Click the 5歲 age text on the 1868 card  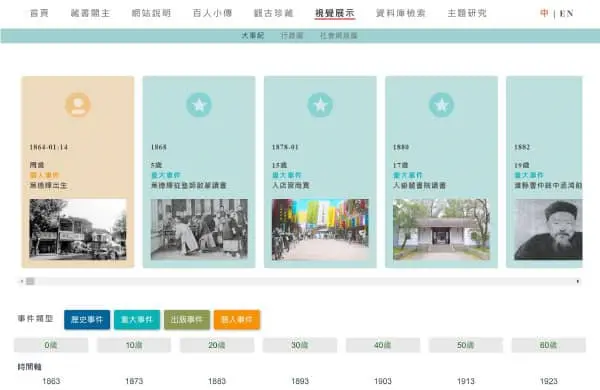pyautogui.click(x=156, y=165)
